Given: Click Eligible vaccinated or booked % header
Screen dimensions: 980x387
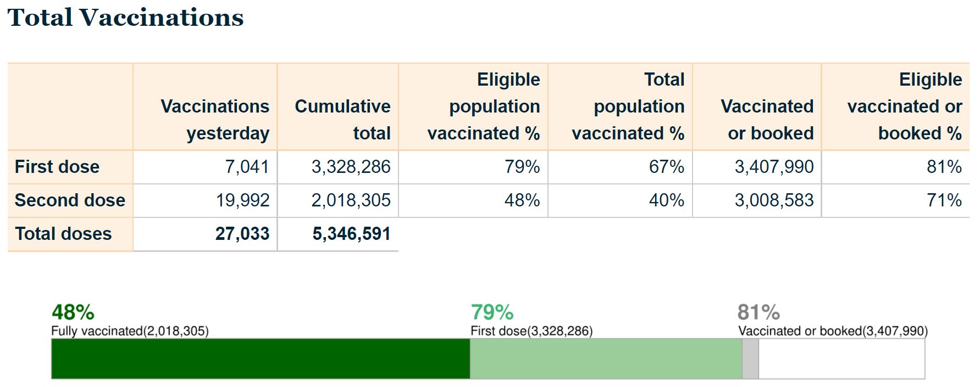Looking at the screenshot, I should point(904,106).
